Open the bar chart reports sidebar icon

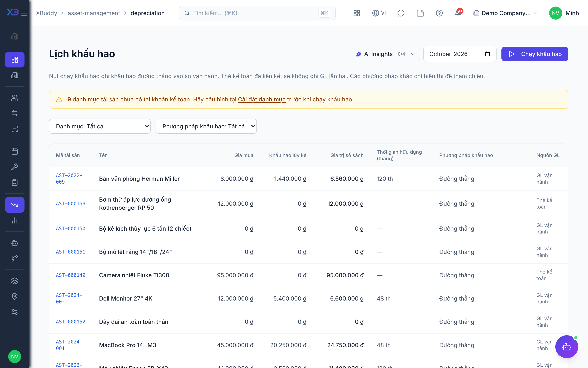tap(14, 221)
